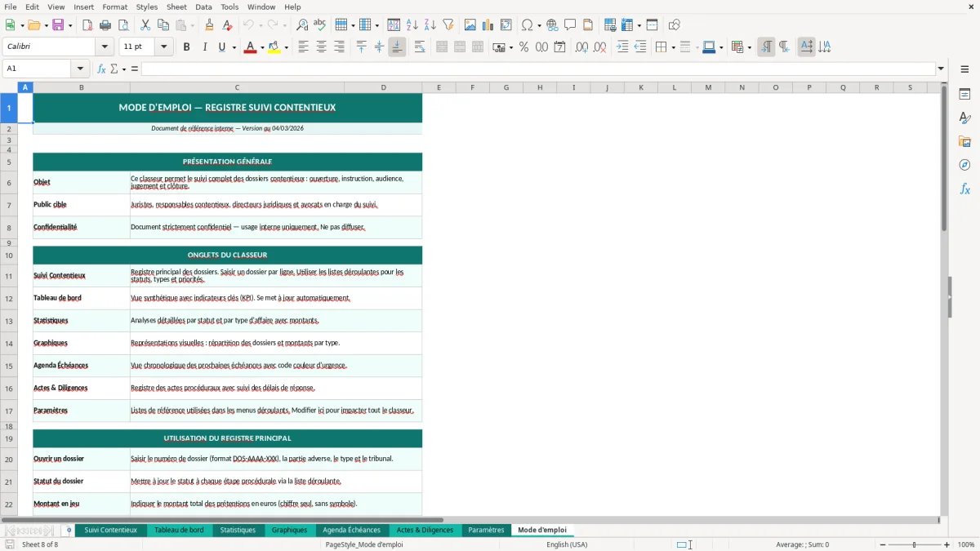This screenshot has height=551, width=980.
Task: Click the zoom slider handle
Action: [914, 544]
